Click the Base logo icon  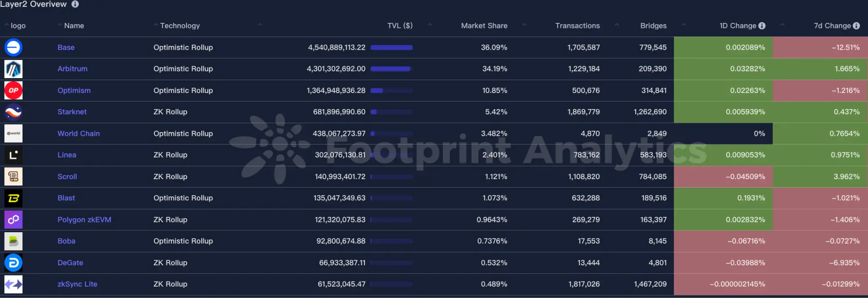(x=13, y=47)
